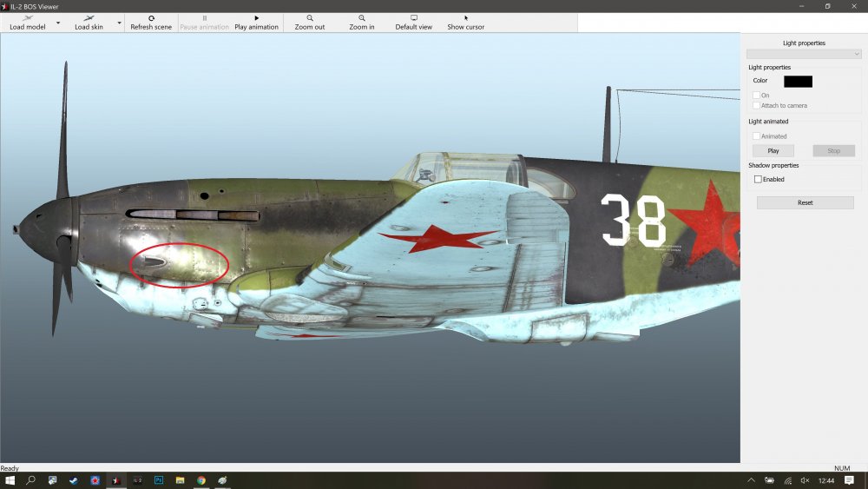Click the muted volume tray icon
868x489 pixels.
[x=805, y=480]
